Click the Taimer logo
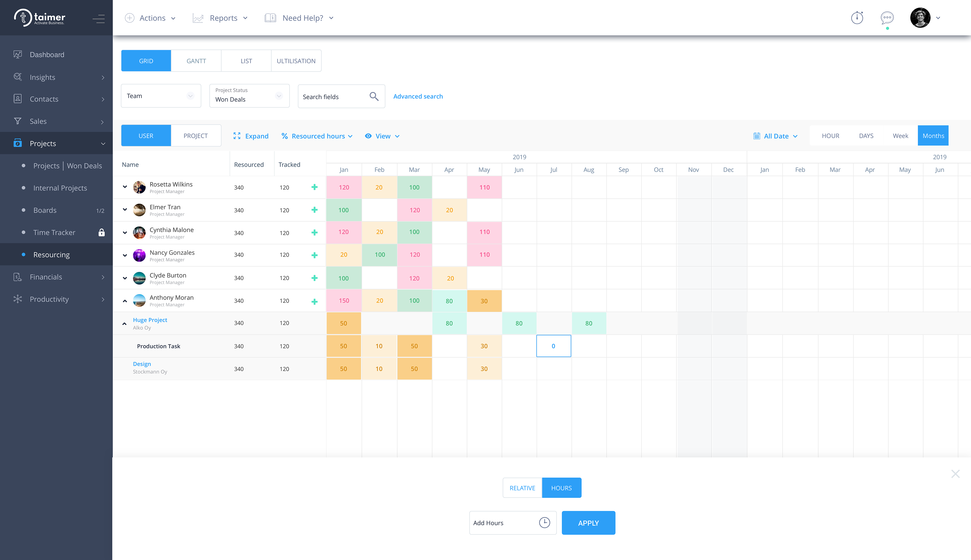 [40, 18]
